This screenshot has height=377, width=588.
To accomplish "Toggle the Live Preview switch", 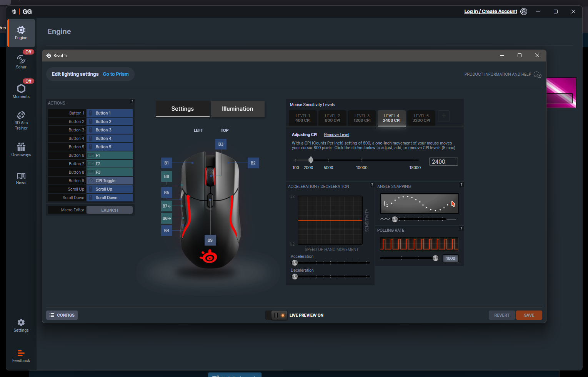I will tap(276, 315).
